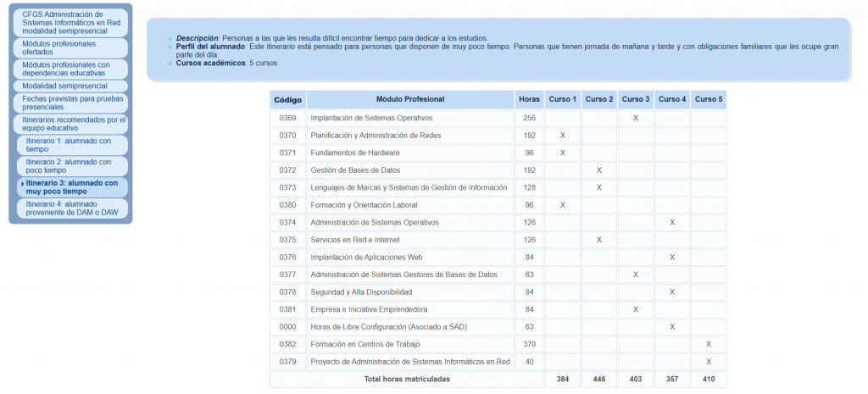
Task: Go to Módulos profesionales con dependencias educativas
Action: 70,69
